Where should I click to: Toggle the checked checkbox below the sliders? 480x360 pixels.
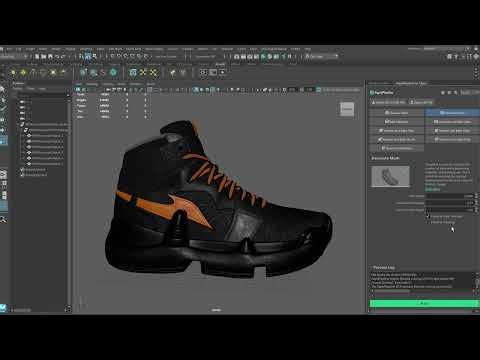[x=428, y=216]
